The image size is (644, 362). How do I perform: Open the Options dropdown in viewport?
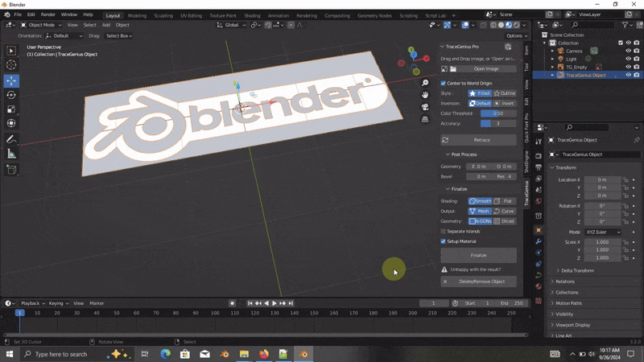click(517, 35)
